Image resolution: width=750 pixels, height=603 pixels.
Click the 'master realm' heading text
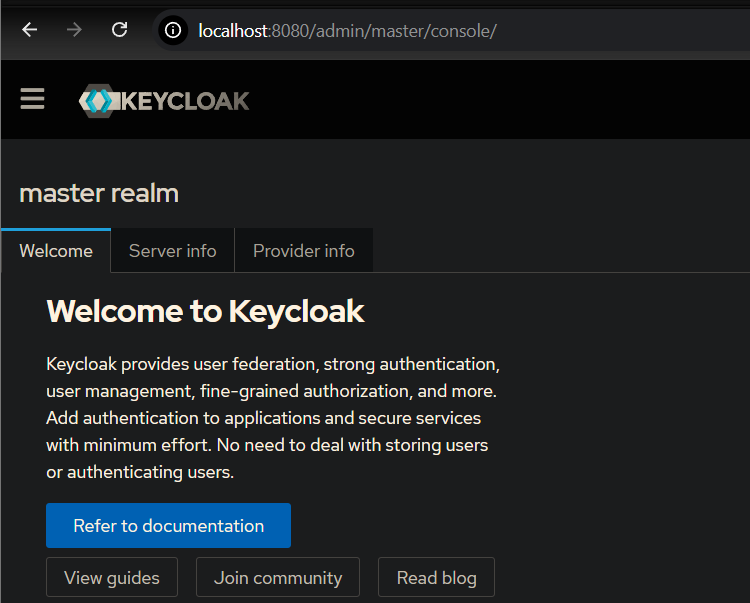[x=99, y=194]
